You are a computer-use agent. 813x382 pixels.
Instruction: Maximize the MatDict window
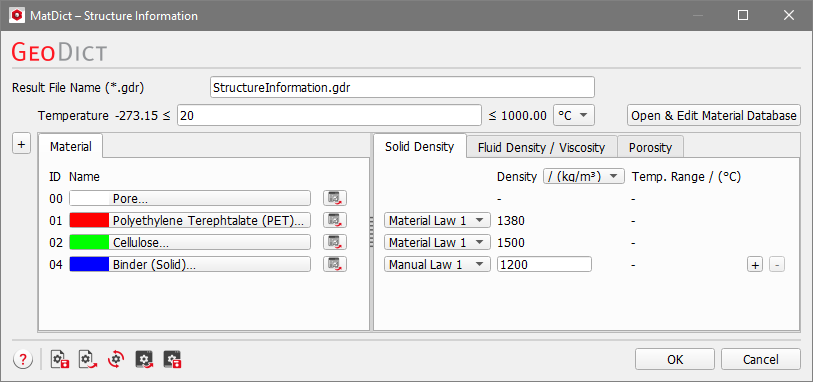(742, 16)
